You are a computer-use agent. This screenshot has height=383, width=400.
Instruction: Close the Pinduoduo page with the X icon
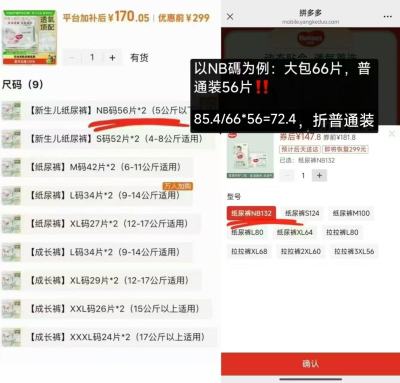pyautogui.click(x=230, y=16)
